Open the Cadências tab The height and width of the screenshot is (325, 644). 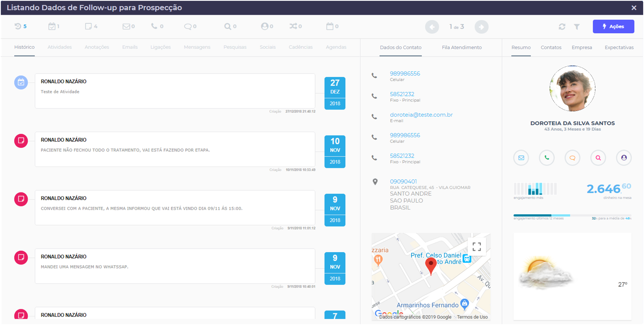(x=301, y=47)
